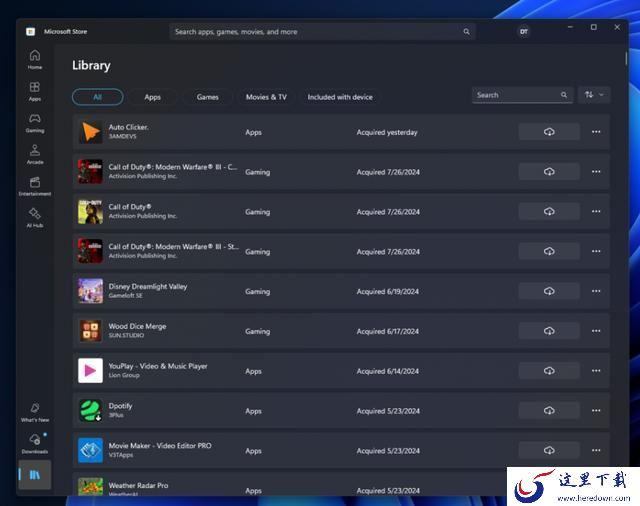
Task: Open more options for YouPlay
Action: point(596,371)
